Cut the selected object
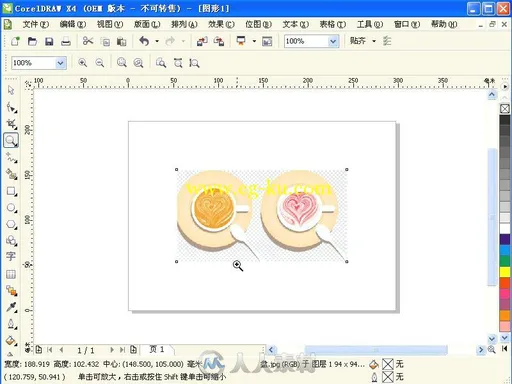512x384 pixels. click(x=88, y=41)
